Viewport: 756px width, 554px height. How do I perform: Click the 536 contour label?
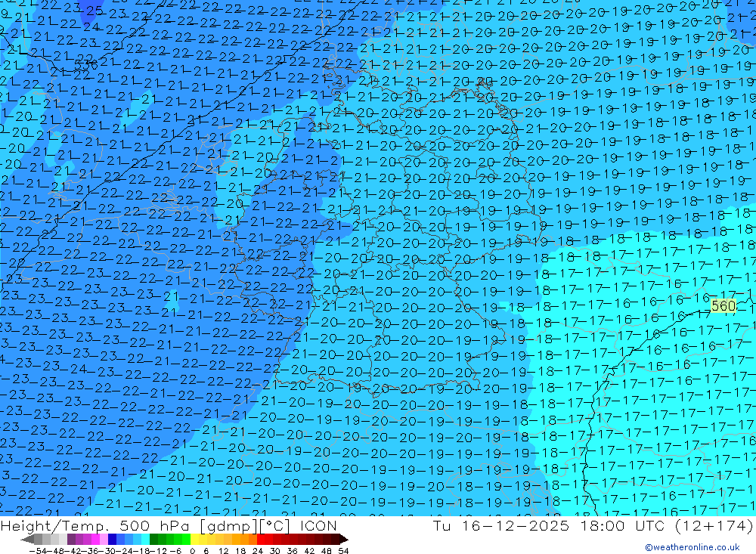(86, 65)
